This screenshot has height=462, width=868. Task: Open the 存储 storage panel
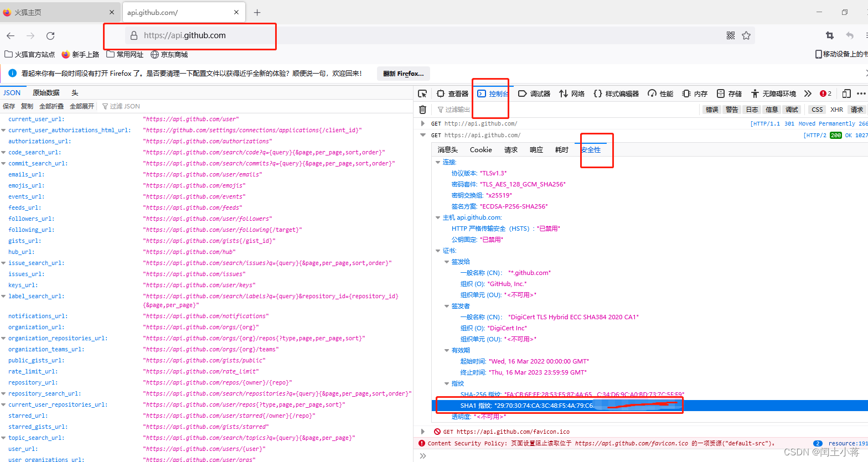click(729, 94)
